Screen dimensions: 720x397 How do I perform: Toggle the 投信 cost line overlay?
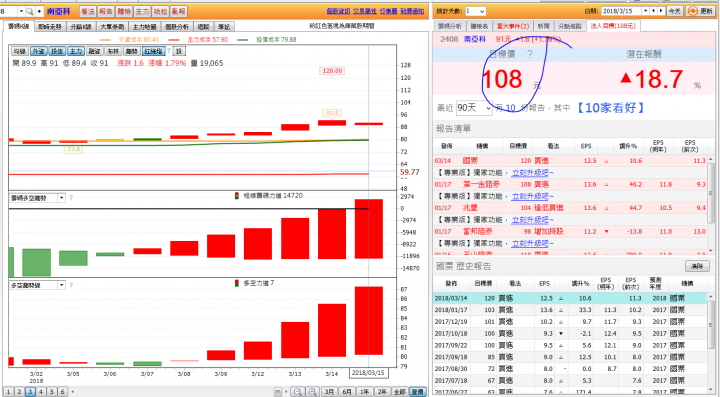tap(57, 51)
